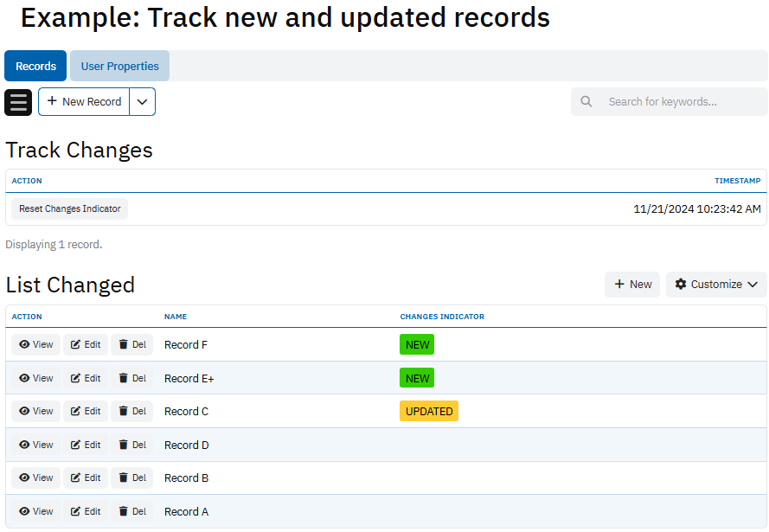Click View eye icon for Record F

[x=25, y=345]
